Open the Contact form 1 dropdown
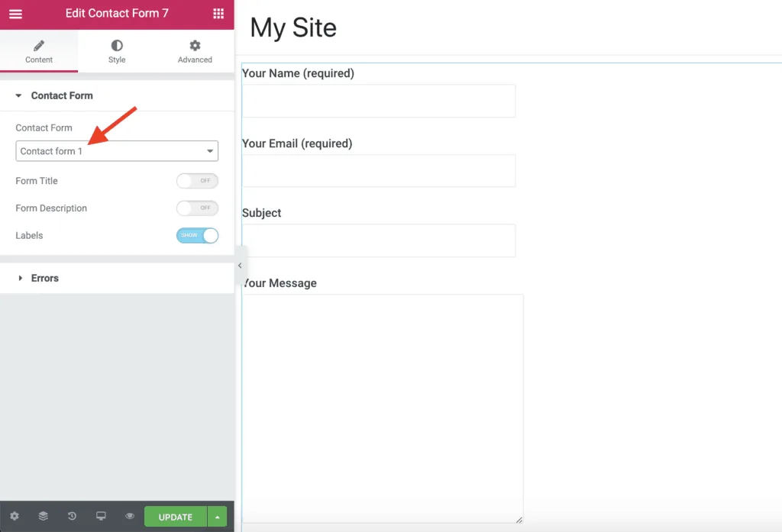782x532 pixels. pos(117,151)
